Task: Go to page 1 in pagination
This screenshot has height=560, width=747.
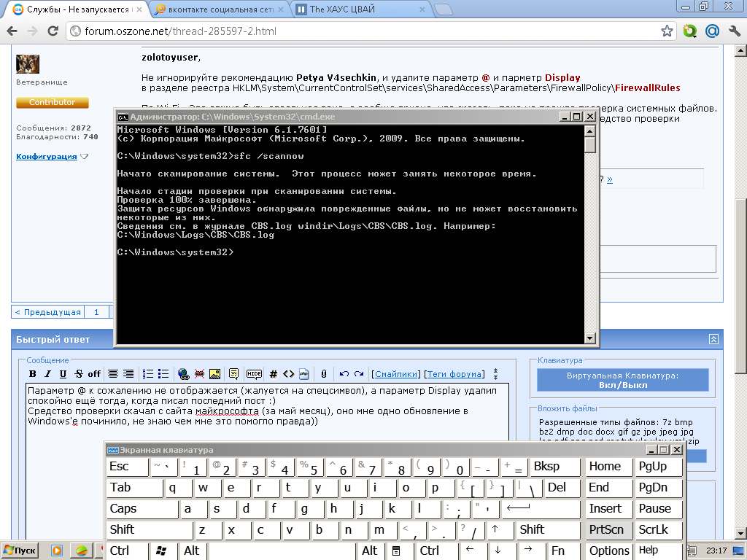Action: pos(97,312)
